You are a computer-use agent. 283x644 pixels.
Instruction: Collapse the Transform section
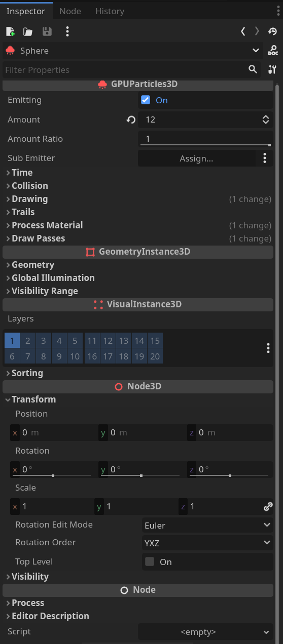tap(33, 399)
